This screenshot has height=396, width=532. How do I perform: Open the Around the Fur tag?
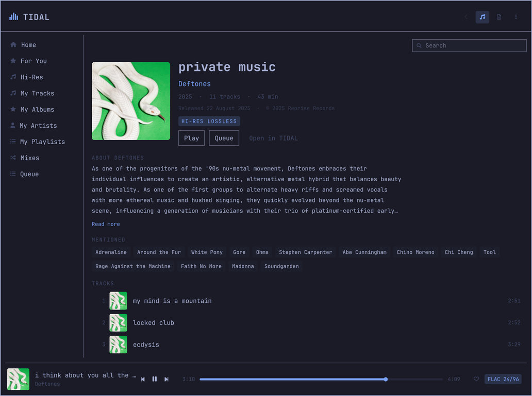159,252
